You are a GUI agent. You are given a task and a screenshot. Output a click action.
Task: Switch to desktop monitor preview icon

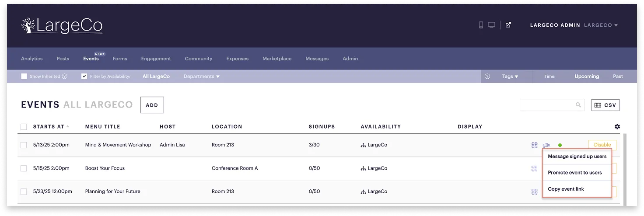click(492, 25)
